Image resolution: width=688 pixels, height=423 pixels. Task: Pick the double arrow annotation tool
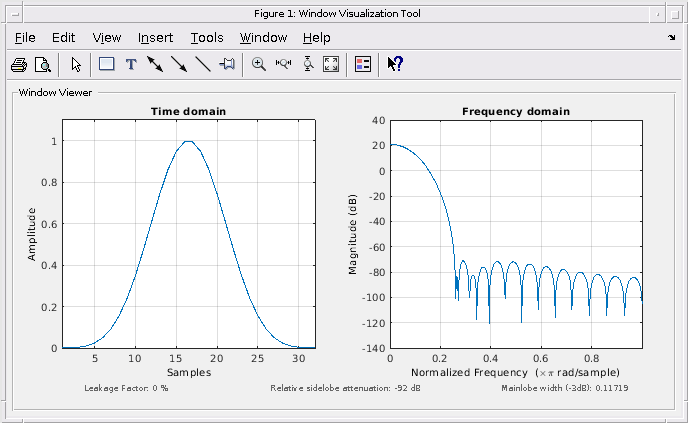point(155,64)
